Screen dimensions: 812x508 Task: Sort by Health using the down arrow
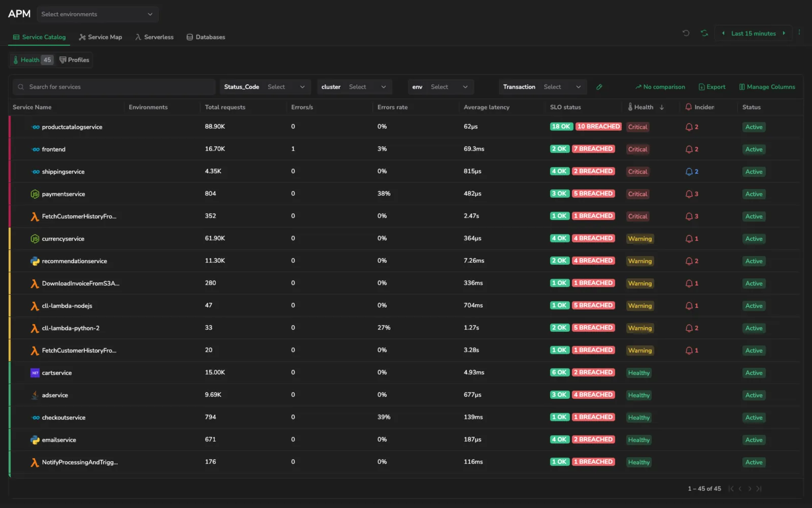(x=662, y=107)
